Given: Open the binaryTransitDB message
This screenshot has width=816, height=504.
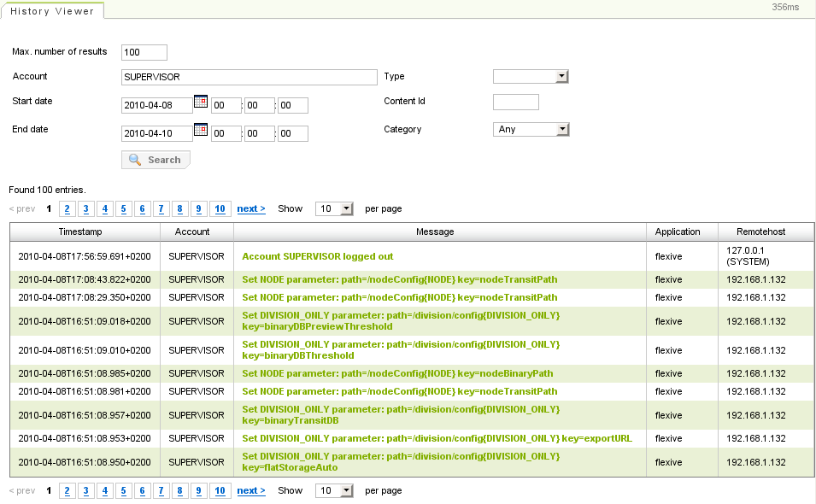Looking at the screenshot, I should [x=401, y=415].
